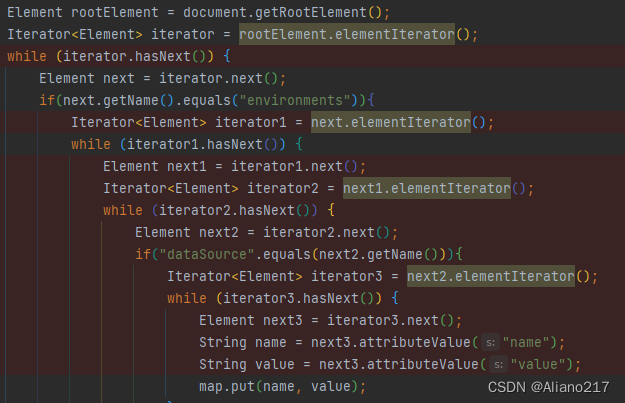Click the map.put statement

(283, 386)
